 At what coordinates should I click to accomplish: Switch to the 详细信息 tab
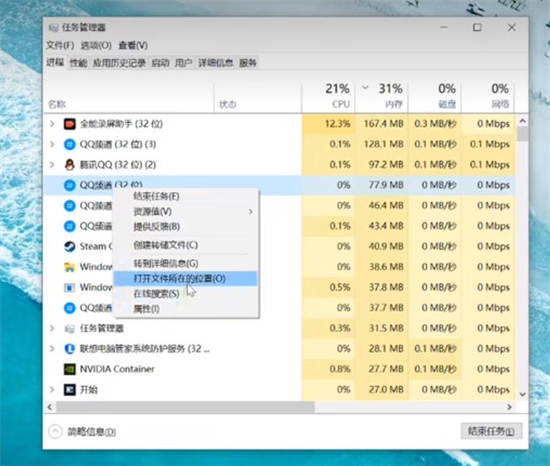[215, 63]
